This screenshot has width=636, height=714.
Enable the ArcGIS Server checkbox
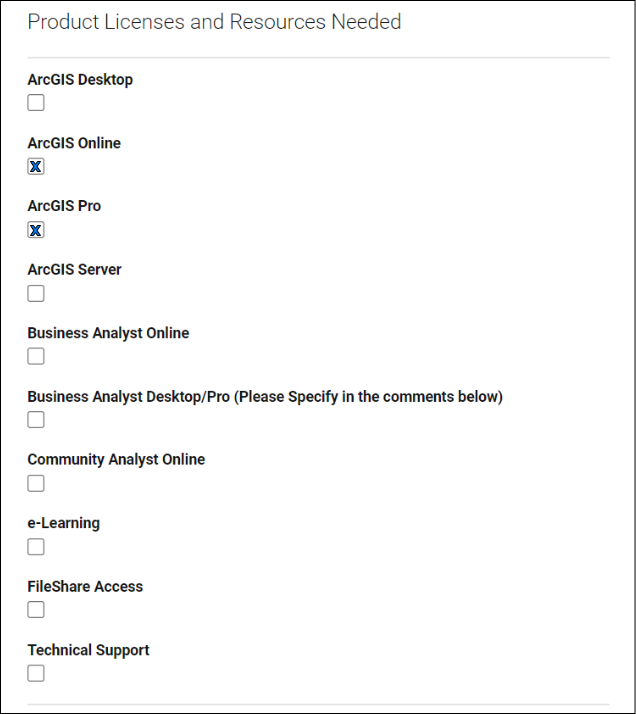click(36, 293)
